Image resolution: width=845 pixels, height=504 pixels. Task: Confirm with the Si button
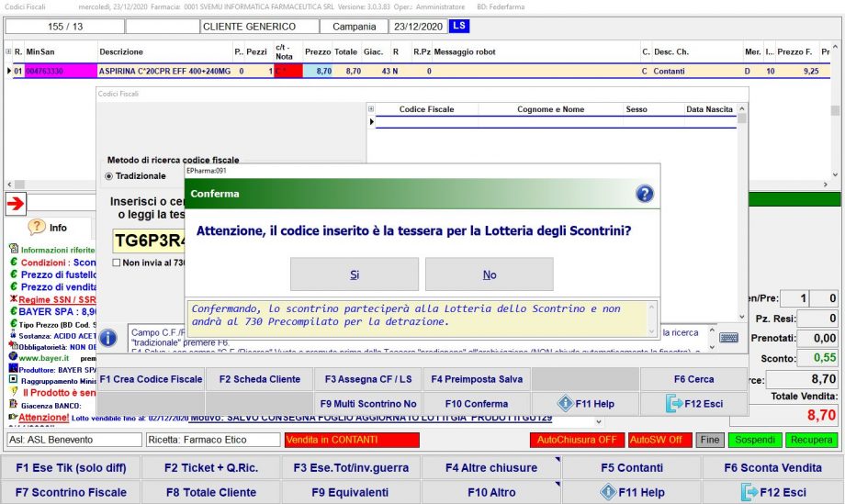coord(354,274)
